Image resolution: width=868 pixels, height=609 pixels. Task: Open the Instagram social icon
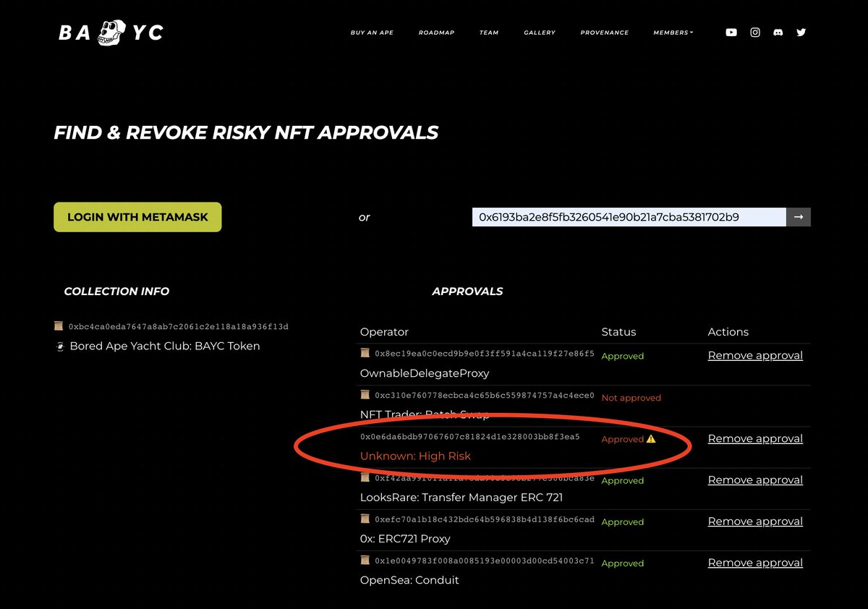[755, 33]
